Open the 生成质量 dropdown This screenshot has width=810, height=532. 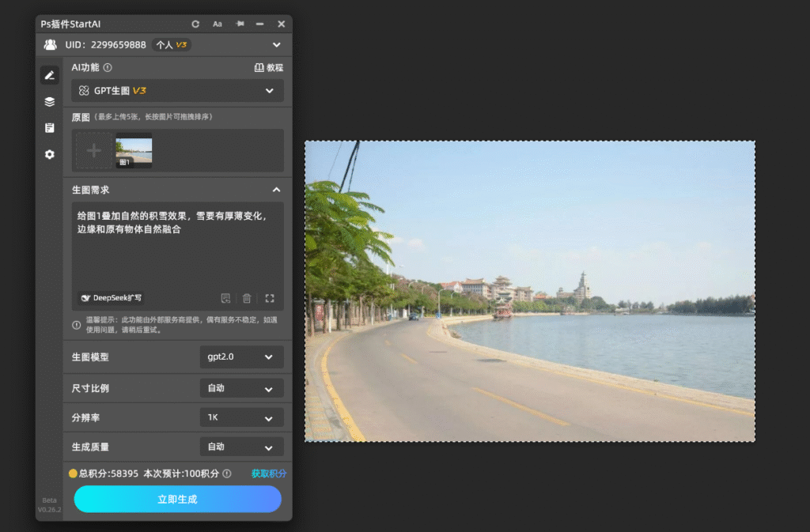pos(241,447)
